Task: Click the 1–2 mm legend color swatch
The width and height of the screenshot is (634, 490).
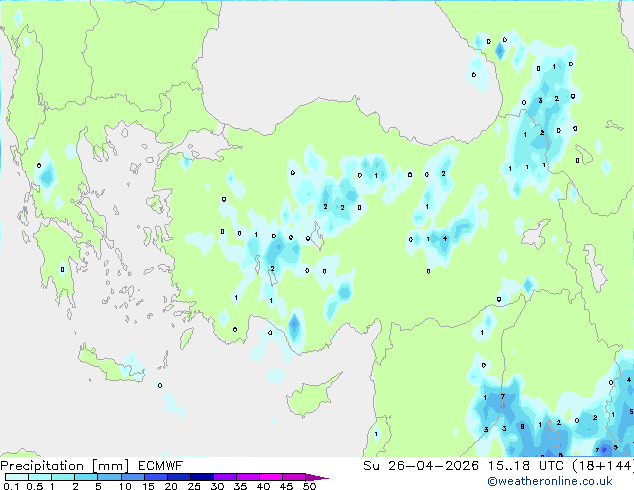Action: tap(63, 477)
